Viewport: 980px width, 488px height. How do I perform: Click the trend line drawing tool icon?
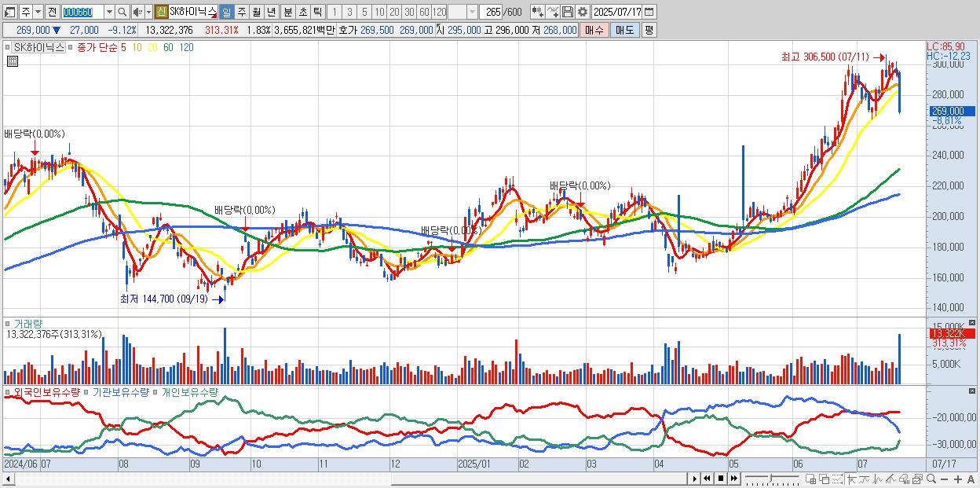pos(865,479)
